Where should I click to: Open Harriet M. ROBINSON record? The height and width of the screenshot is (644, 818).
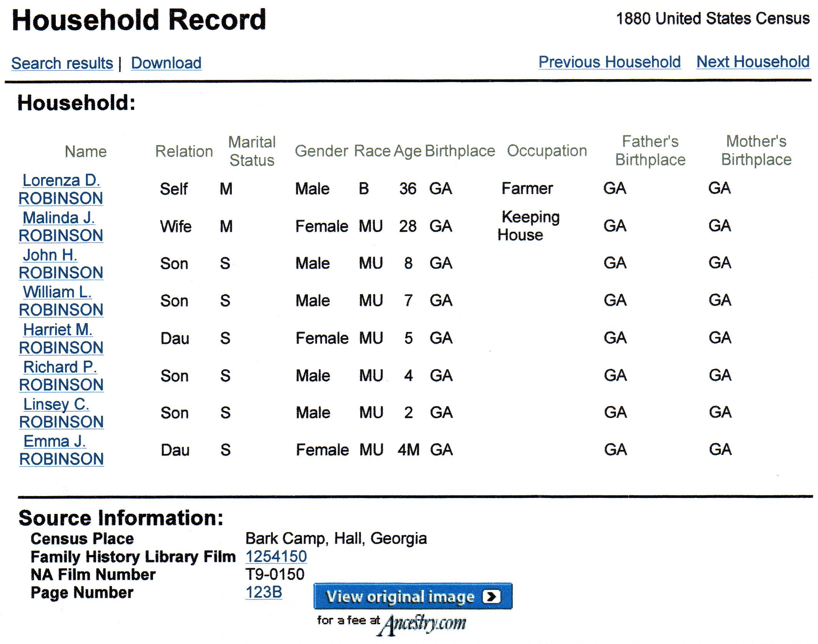point(61,339)
